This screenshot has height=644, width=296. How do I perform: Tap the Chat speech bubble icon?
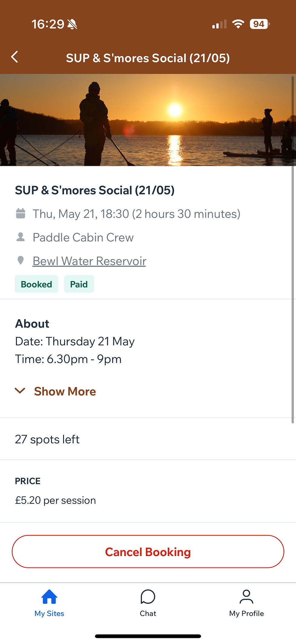point(148,597)
